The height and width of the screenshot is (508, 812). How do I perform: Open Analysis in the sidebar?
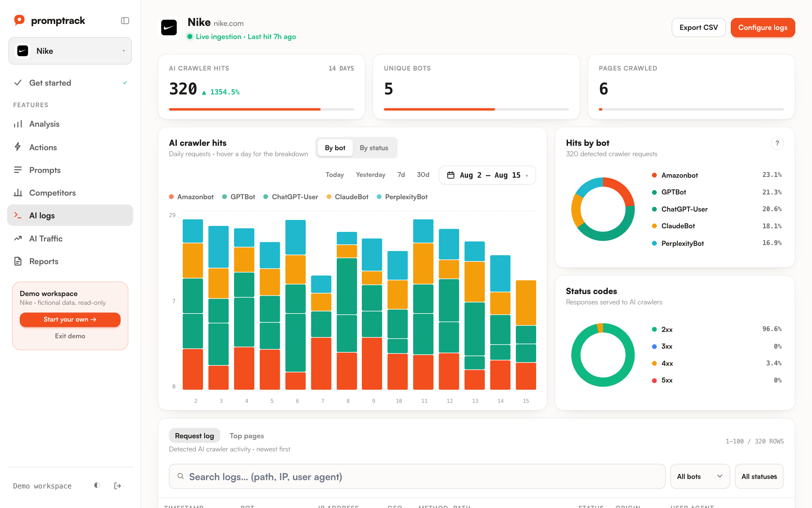(70, 124)
